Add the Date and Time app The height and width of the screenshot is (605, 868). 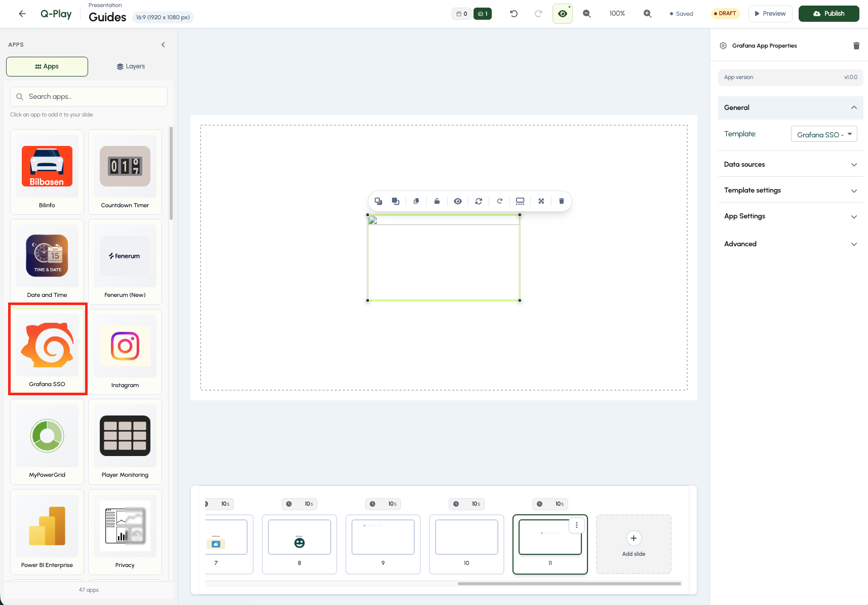tap(47, 261)
